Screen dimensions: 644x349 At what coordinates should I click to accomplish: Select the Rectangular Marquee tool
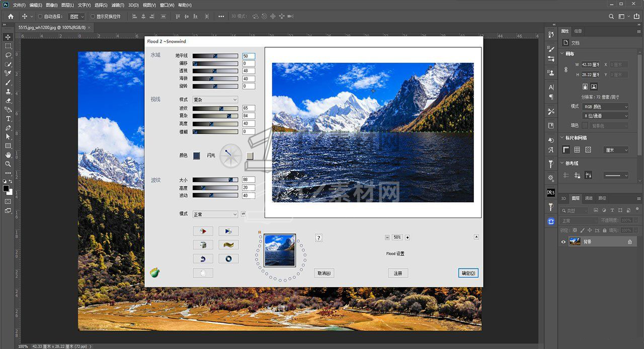tap(8, 46)
